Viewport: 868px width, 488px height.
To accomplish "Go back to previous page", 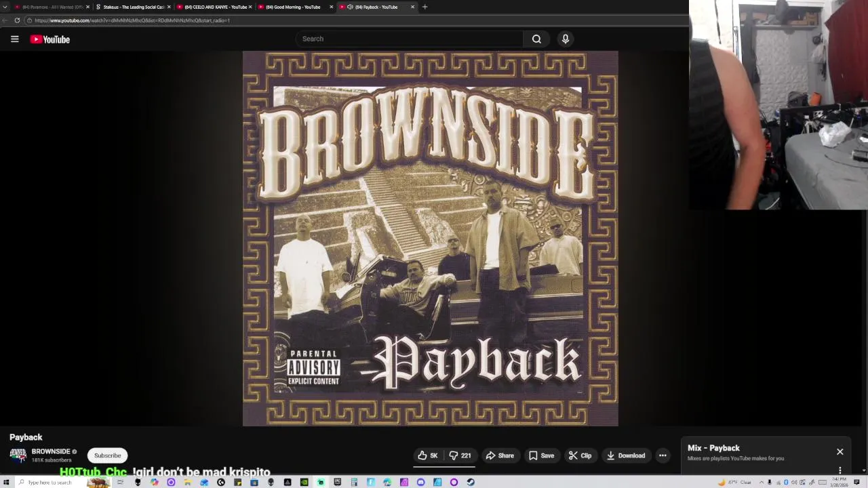I will (5, 20).
